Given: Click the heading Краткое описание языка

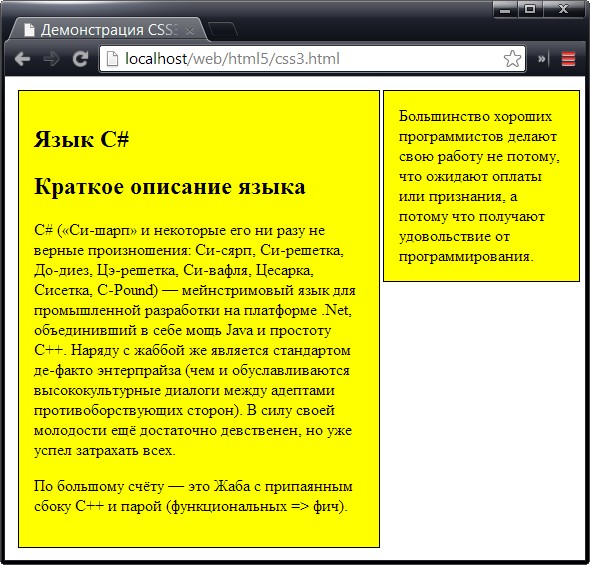Looking at the screenshot, I should (x=169, y=187).
